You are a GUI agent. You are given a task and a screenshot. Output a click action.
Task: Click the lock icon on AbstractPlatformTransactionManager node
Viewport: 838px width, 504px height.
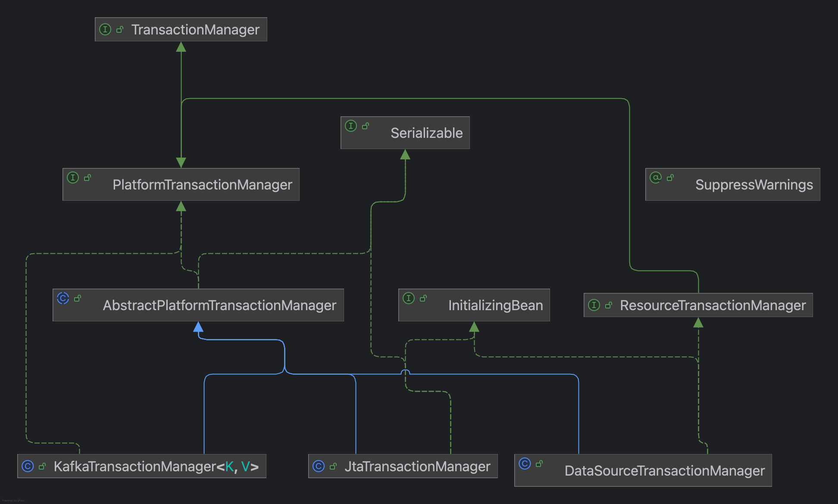coord(78,298)
